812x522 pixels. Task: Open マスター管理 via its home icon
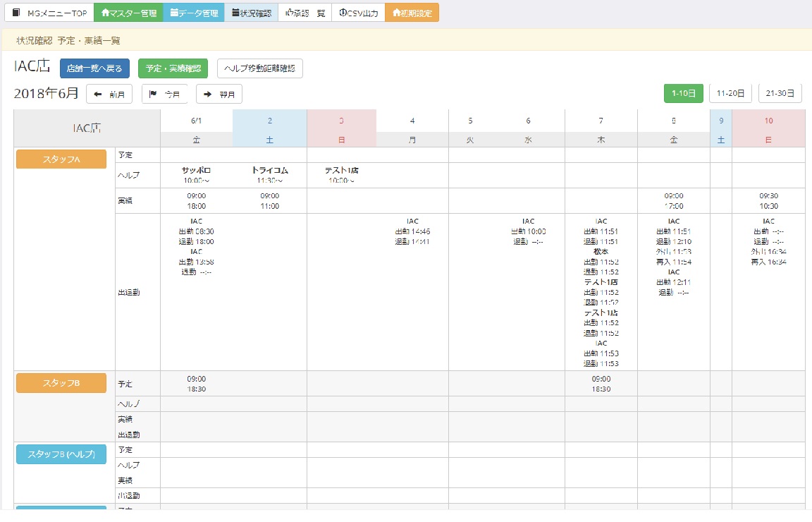[x=106, y=13]
